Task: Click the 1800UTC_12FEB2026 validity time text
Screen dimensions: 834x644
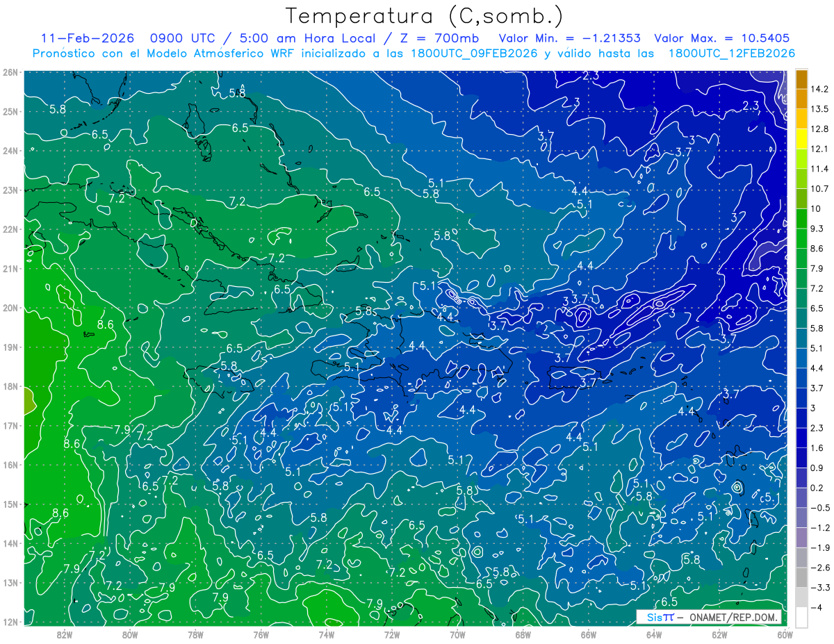Action: pos(732,53)
